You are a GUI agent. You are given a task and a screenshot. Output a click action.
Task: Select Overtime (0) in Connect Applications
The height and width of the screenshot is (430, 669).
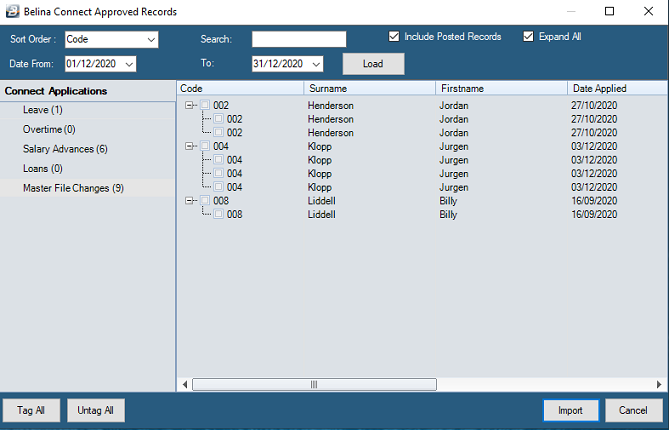pyautogui.click(x=49, y=130)
